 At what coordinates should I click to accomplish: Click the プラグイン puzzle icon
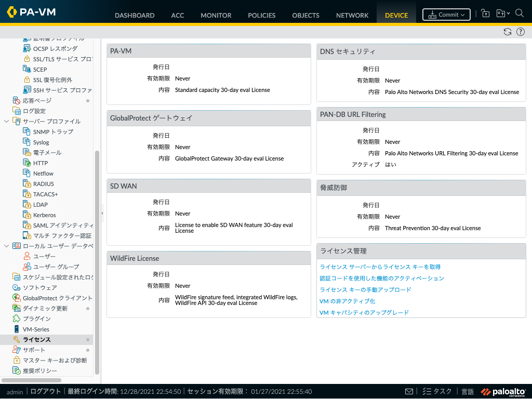pos(16,318)
